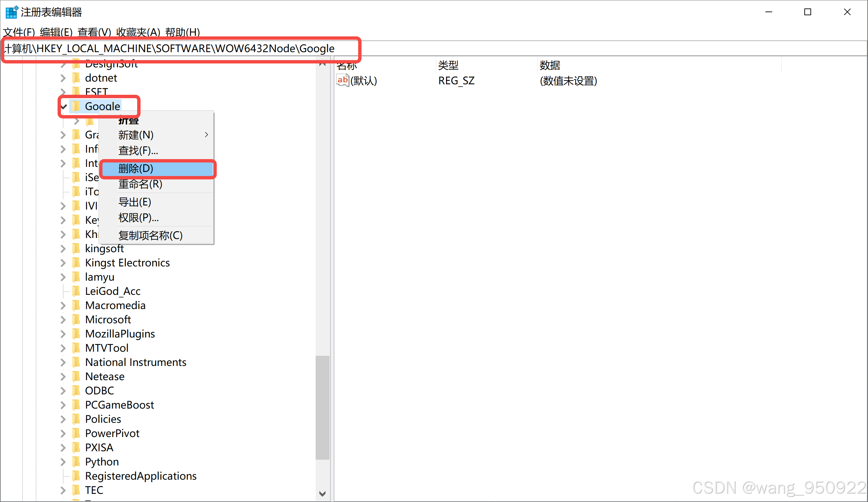Expand the MozillaPlugins key
Viewport: 868px width, 502px height.
click(63, 334)
